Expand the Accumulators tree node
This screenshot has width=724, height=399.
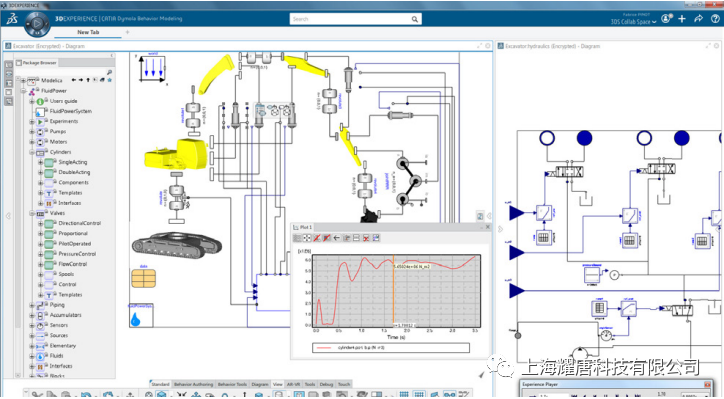[x=32, y=315]
